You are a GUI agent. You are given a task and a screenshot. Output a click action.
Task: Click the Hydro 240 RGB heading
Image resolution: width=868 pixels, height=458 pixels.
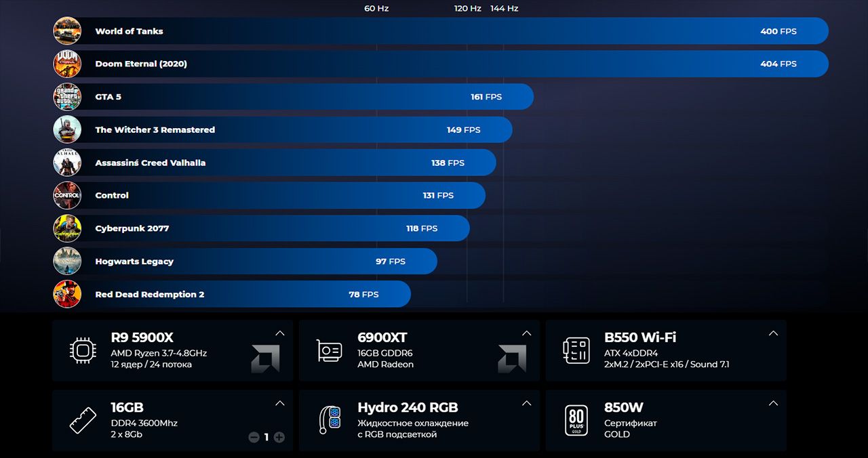point(408,408)
